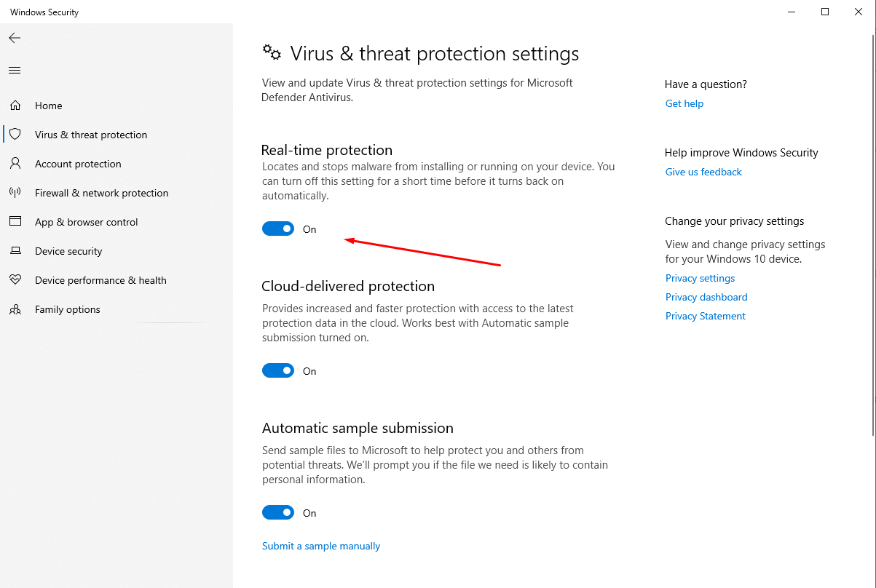Open the Get help link
876x588 pixels.
click(683, 103)
